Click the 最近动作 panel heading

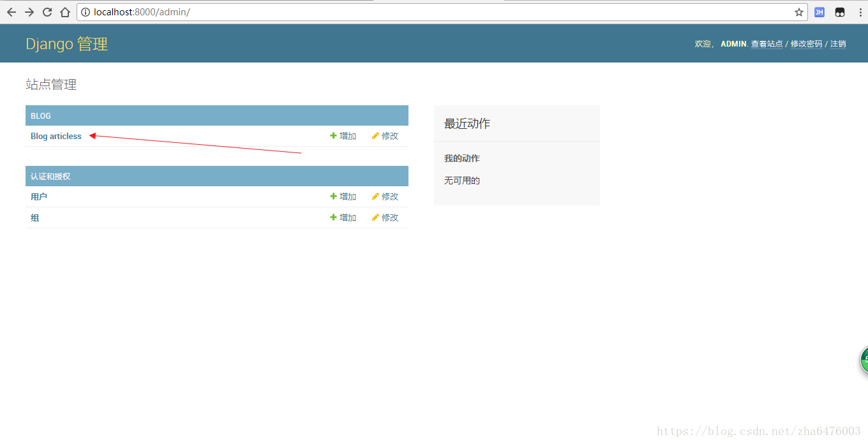tap(467, 124)
